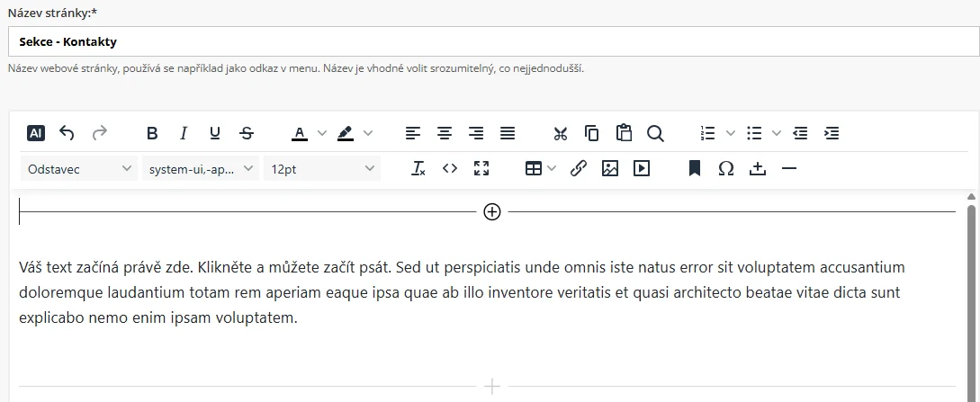Click the circled plus to add section
Image resolution: width=980 pixels, height=402 pixels.
[492, 211]
